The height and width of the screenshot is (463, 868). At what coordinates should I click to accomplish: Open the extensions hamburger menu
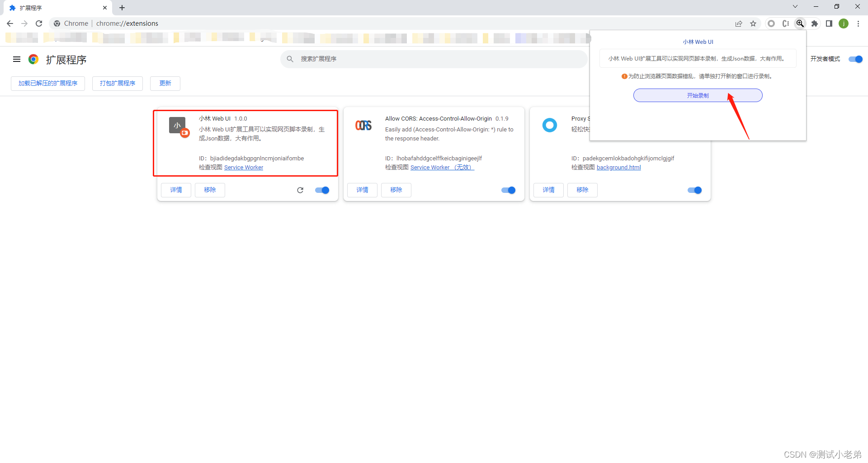point(17,59)
